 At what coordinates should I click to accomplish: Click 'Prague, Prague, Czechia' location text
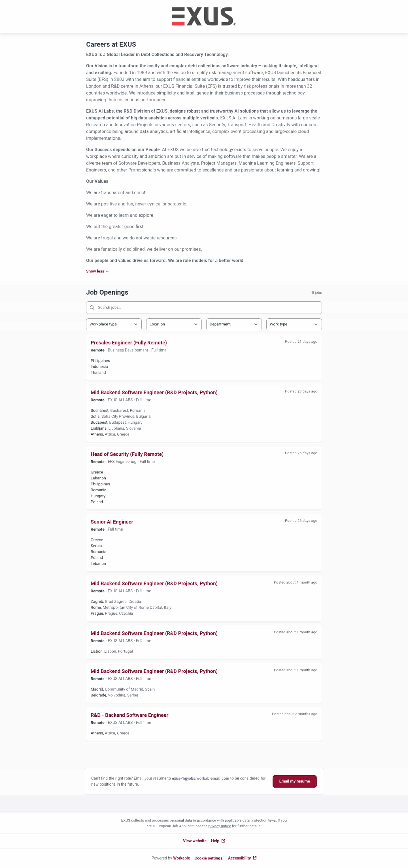pos(112,613)
